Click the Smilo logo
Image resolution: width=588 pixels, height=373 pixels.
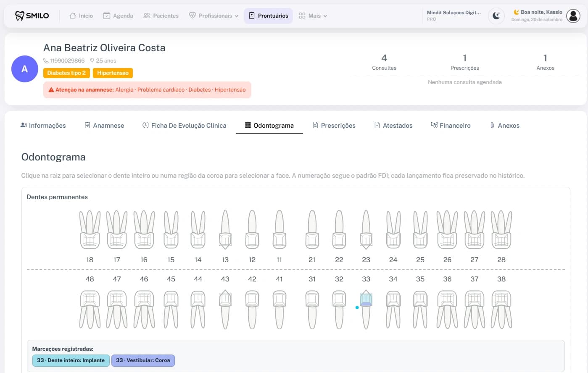point(32,16)
